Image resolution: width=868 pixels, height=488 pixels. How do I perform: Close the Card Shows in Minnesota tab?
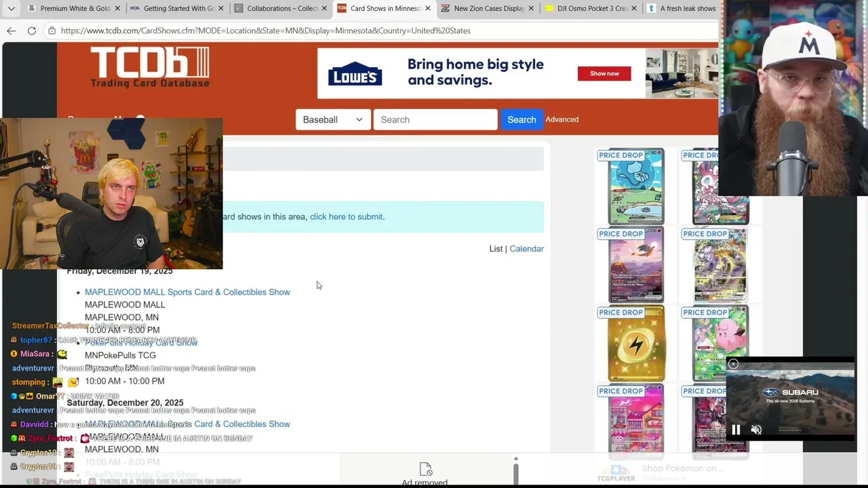(x=427, y=9)
